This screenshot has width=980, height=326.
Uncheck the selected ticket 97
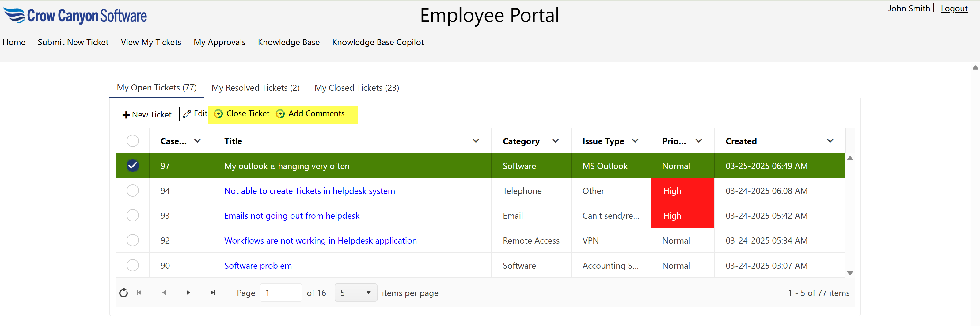coord(132,166)
